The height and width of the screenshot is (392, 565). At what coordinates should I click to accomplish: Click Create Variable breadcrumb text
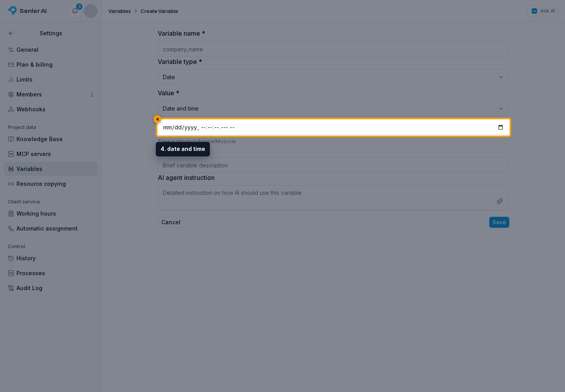pyautogui.click(x=159, y=11)
